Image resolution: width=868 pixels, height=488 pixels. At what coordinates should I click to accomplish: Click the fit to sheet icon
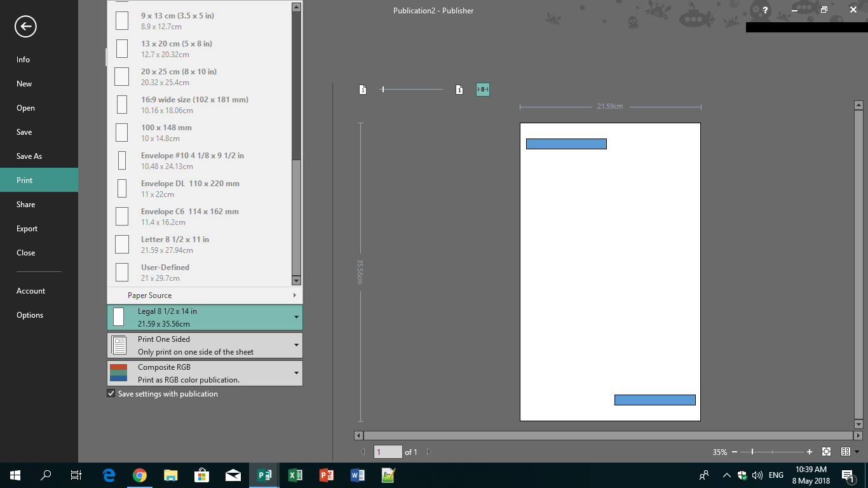[x=826, y=452]
